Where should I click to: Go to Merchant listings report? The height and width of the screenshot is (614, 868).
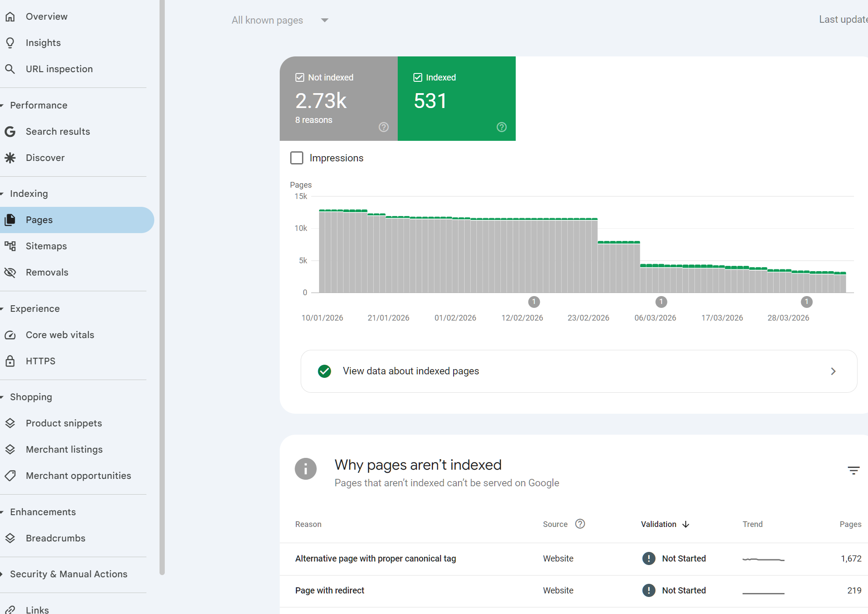(x=64, y=450)
